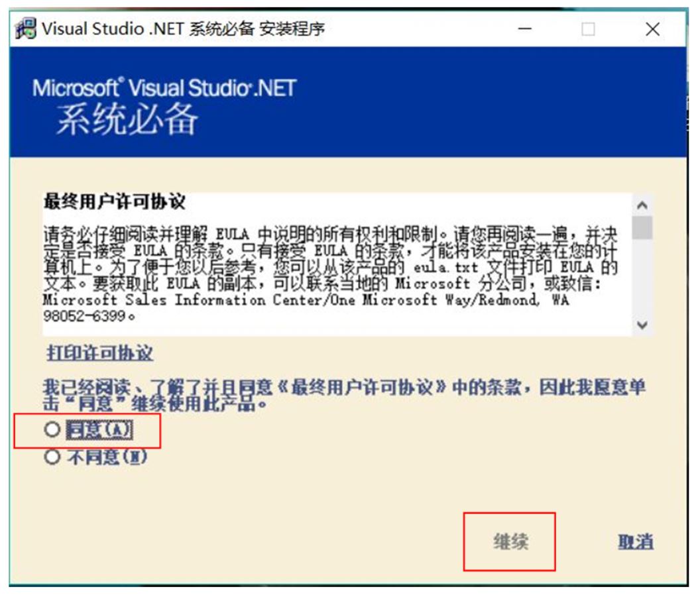The width and height of the screenshot is (700, 599).
Task: Select the 同意(A) radio button
Action: click(52, 430)
